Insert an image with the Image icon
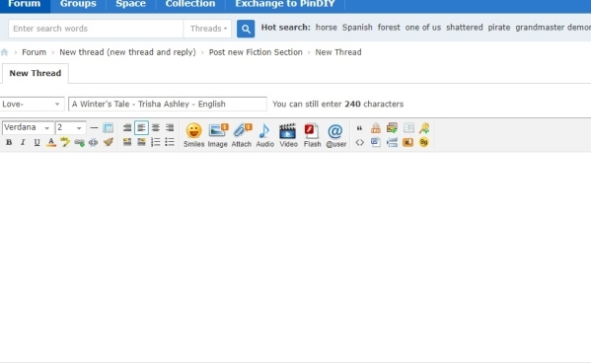The width and height of the screenshot is (591, 364). tap(217, 135)
